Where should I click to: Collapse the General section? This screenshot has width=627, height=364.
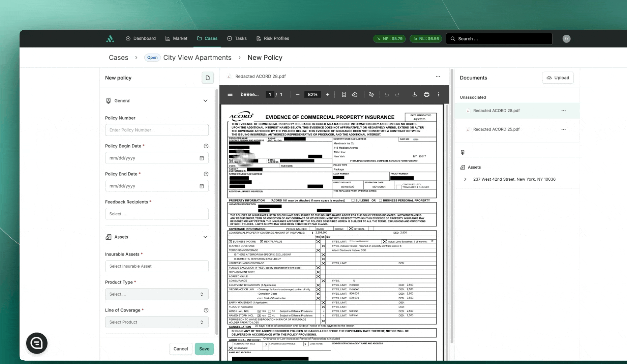(x=205, y=101)
